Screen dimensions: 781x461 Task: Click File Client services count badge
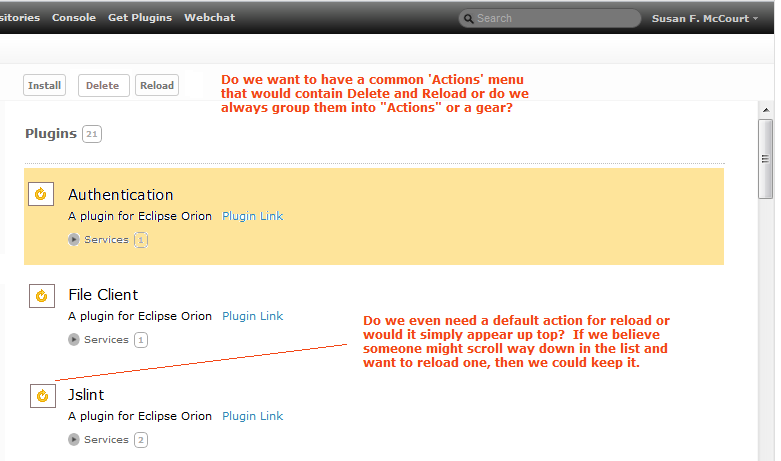[141, 340]
